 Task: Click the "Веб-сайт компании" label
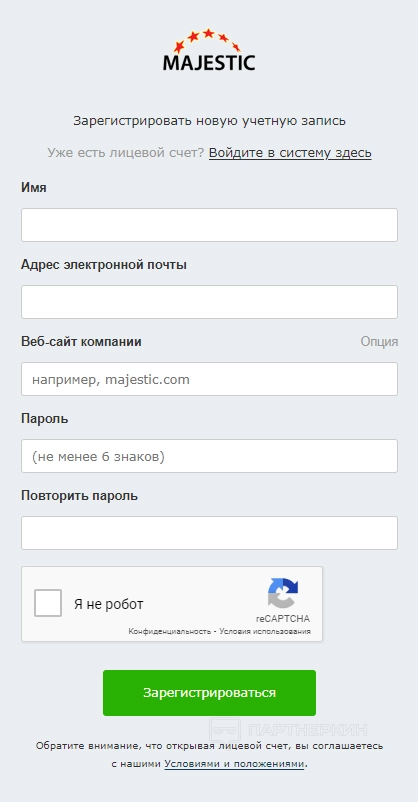tap(81, 342)
